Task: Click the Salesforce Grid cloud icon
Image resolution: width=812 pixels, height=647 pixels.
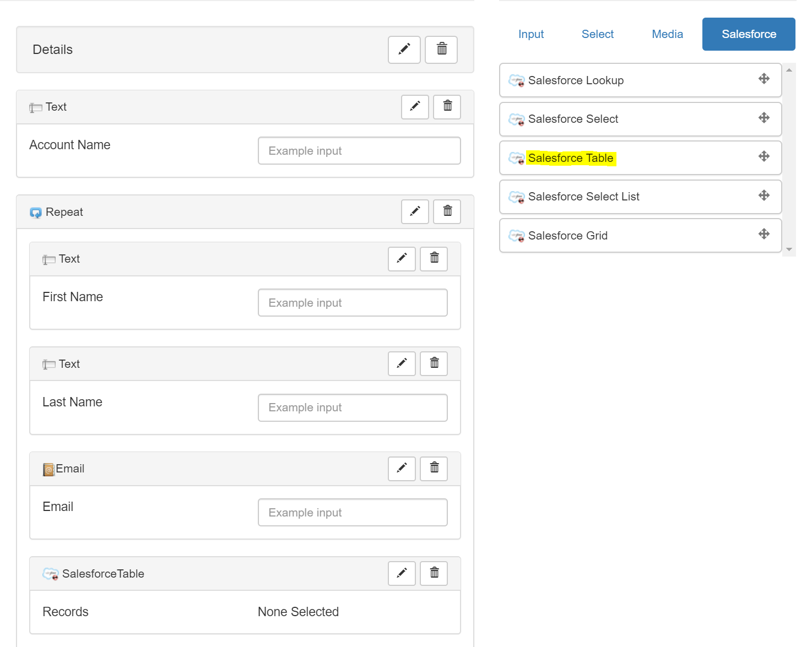Action: pos(516,236)
